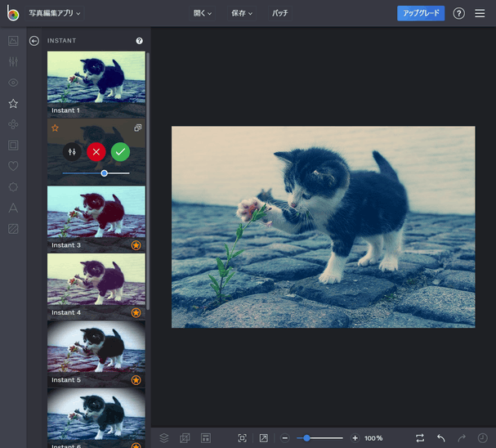Open the Effects star sidebar icon
Screen dimensions: 496x448
pyautogui.click(x=13, y=104)
